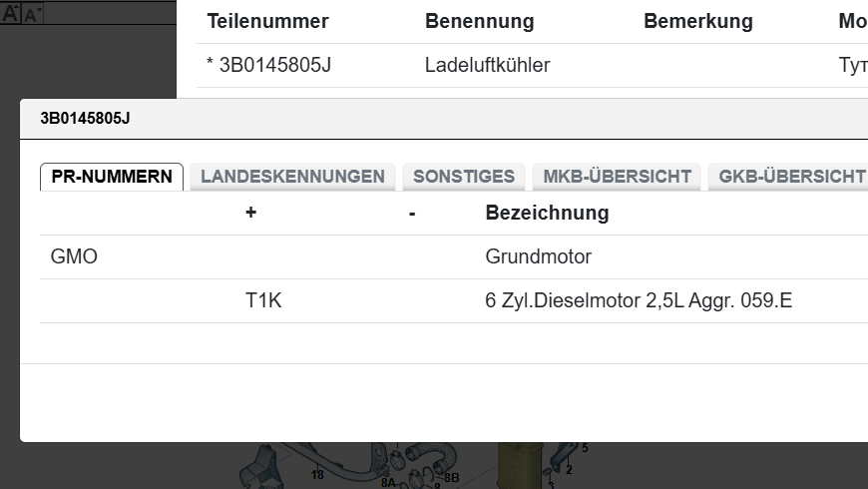Image resolution: width=868 pixels, height=489 pixels.
Task: Click the Grundmotor description cell
Action: click(x=538, y=256)
